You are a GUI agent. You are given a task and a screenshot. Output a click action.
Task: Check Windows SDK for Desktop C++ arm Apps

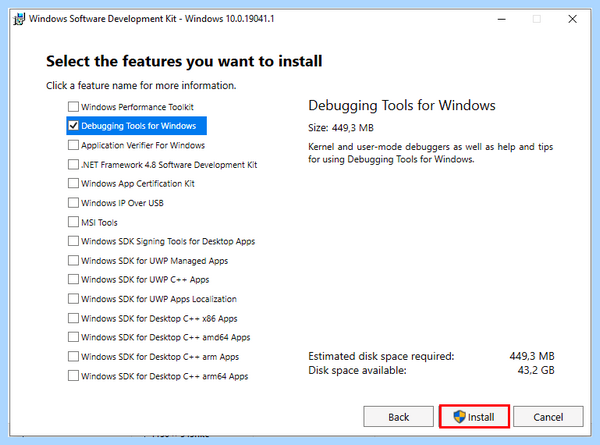point(73,357)
